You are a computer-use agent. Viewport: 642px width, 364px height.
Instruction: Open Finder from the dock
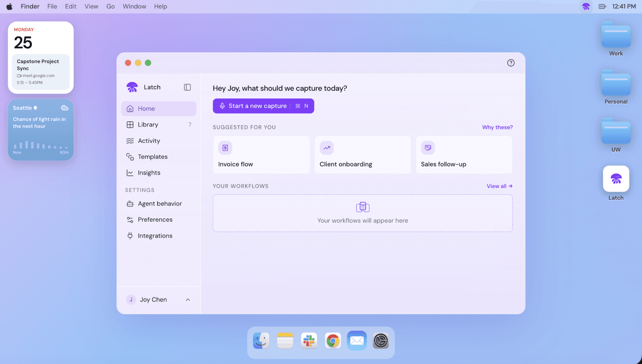[261, 341]
